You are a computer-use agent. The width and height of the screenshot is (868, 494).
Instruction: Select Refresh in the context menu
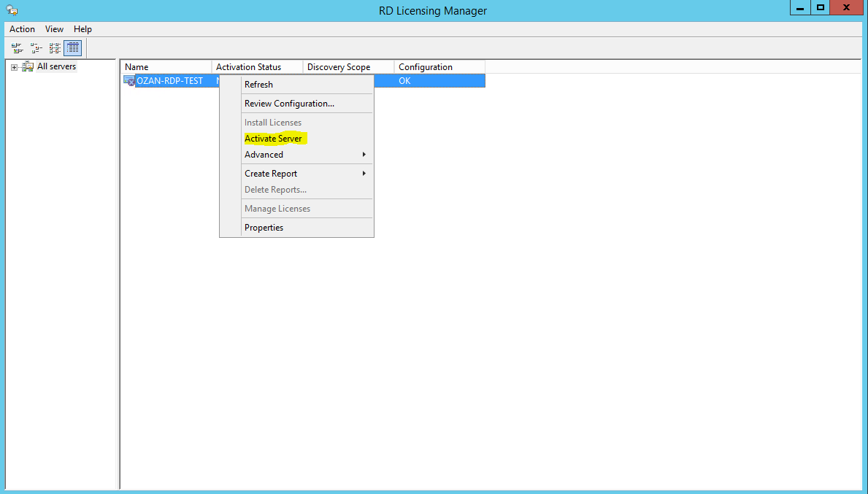(x=258, y=85)
